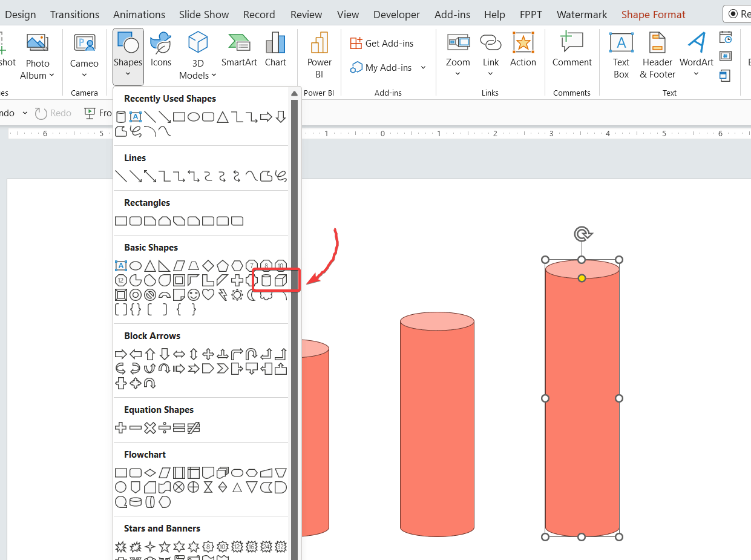
Task: Insert a Text Box
Action: [621, 54]
